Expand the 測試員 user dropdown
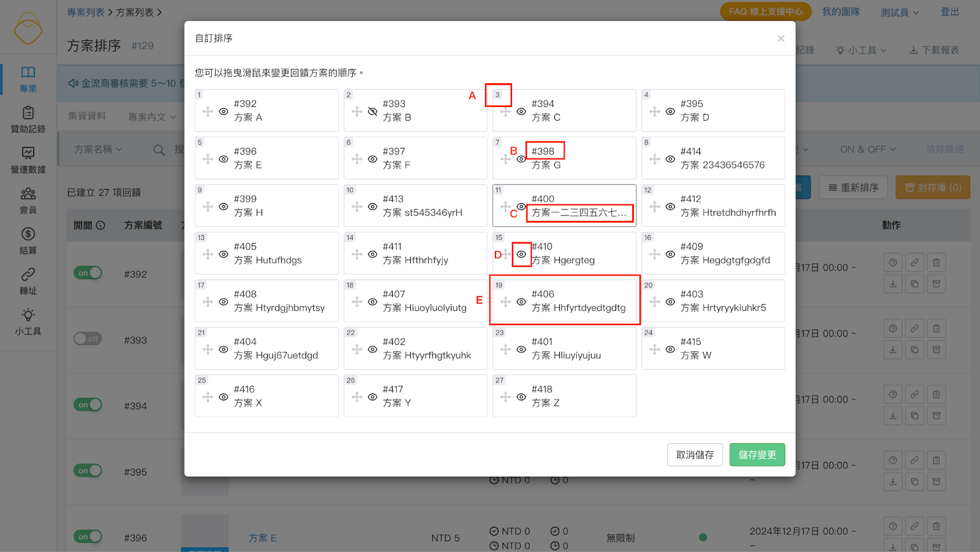Screen dimensions: 980x552 [899, 12]
